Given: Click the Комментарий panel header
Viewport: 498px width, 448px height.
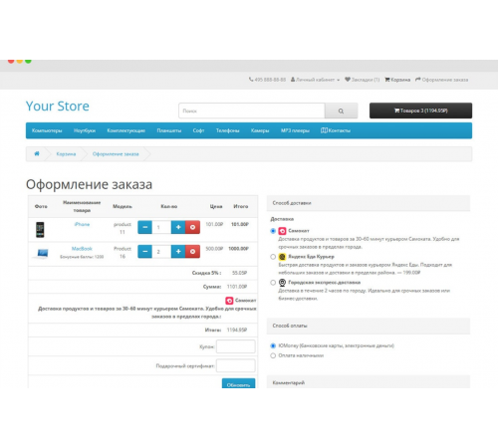Looking at the screenshot, I should 369,382.
